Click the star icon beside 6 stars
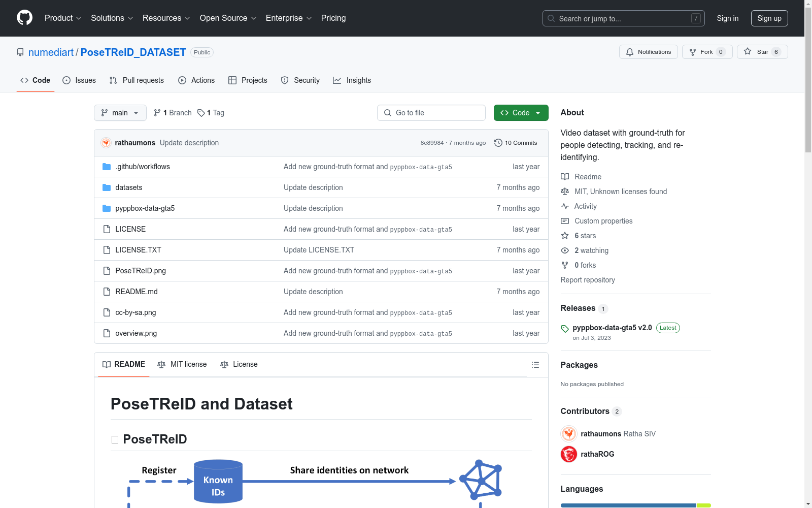The width and height of the screenshot is (812, 508). click(x=565, y=236)
